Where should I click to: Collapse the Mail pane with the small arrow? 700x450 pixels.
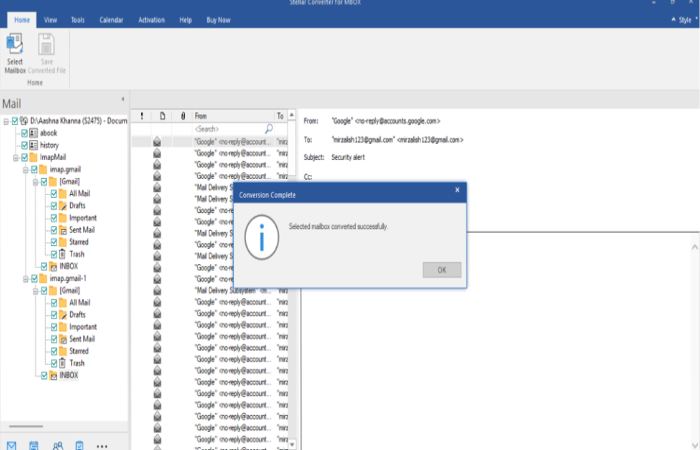click(x=123, y=99)
